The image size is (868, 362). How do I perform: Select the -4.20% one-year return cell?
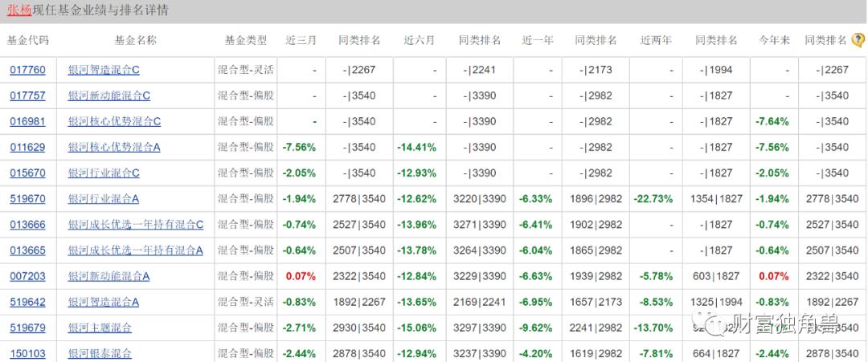(x=535, y=354)
